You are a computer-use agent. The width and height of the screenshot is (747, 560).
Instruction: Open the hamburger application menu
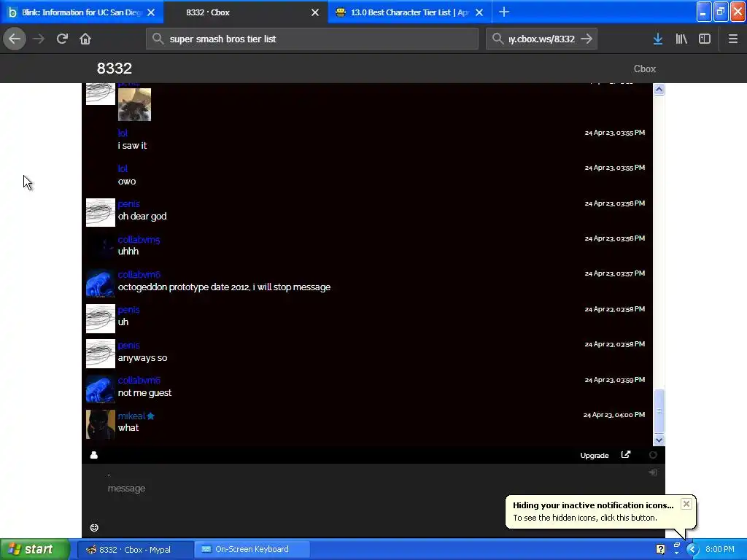click(732, 39)
